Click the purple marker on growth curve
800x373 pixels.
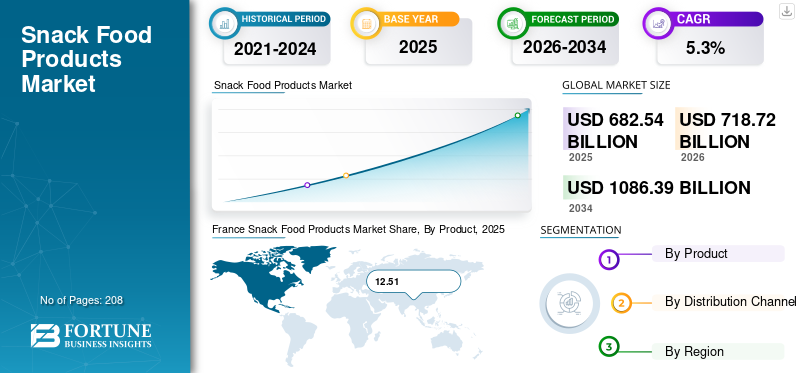(x=307, y=185)
